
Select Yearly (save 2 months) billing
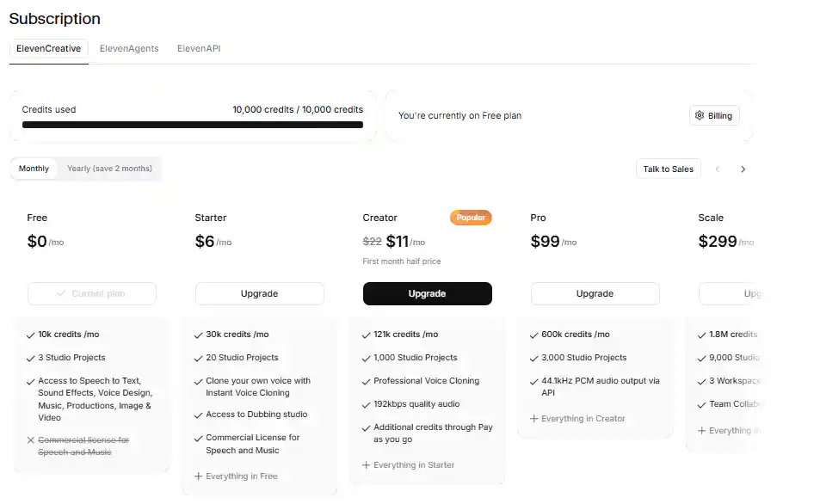[x=109, y=169]
